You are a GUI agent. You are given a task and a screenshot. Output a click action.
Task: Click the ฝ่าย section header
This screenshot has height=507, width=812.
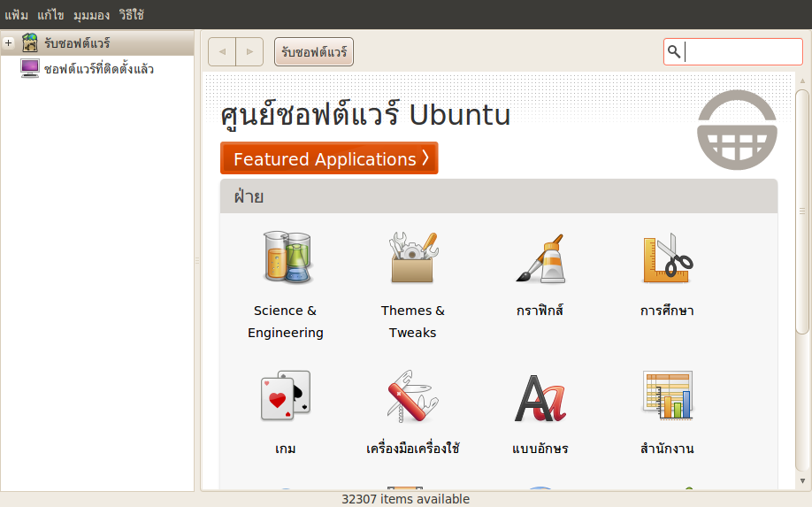(499, 196)
